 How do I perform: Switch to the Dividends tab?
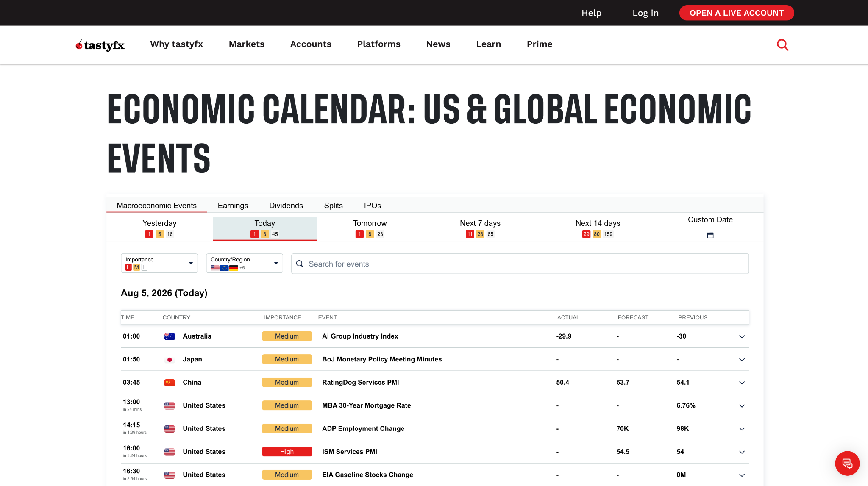pyautogui.click(x=286, y=206)
